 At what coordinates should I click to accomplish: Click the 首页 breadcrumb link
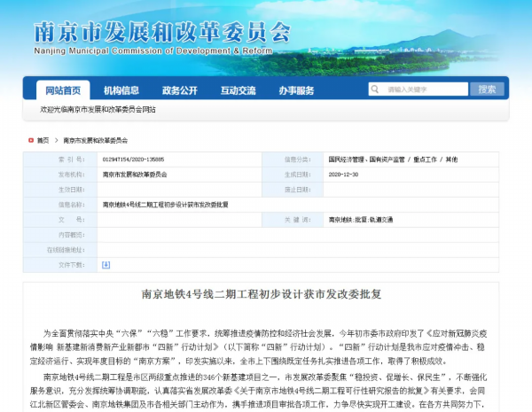click(43, 140)
